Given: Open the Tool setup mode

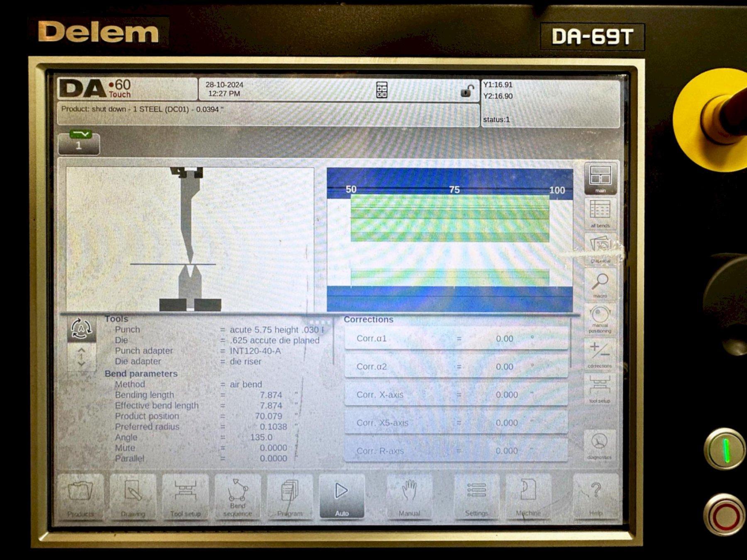Looking at the screenshot, I should click(x=185, y=497).
